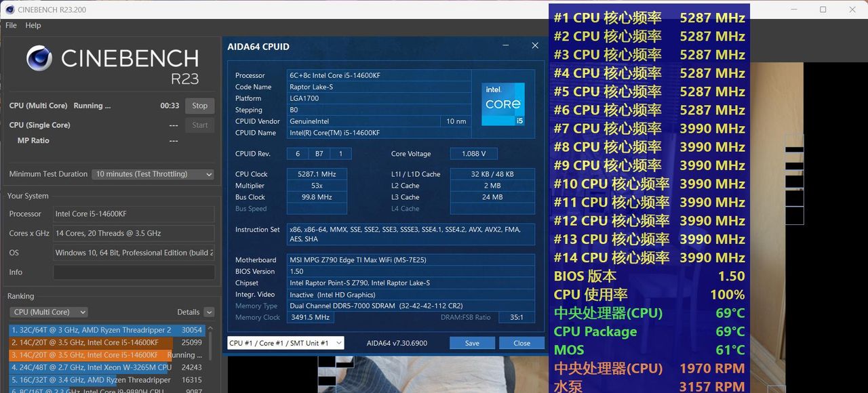Click the DRAM:FSB Ratio value 35:1
The width and height of the screenshot is (868, 393).
(517, 317)
